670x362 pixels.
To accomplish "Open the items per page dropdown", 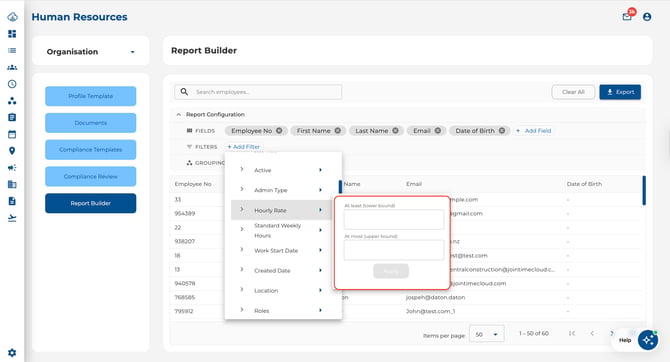I will tap(487, 334).
